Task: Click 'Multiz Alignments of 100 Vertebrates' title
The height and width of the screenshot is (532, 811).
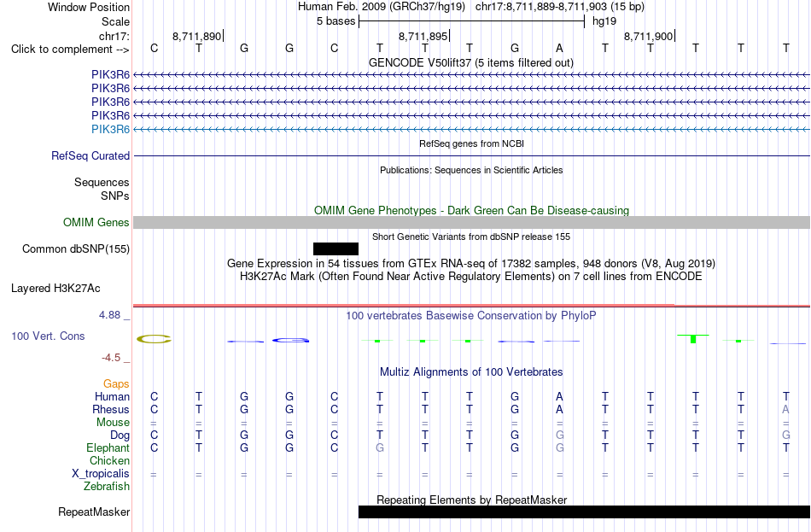Action: tap(471, 372)
